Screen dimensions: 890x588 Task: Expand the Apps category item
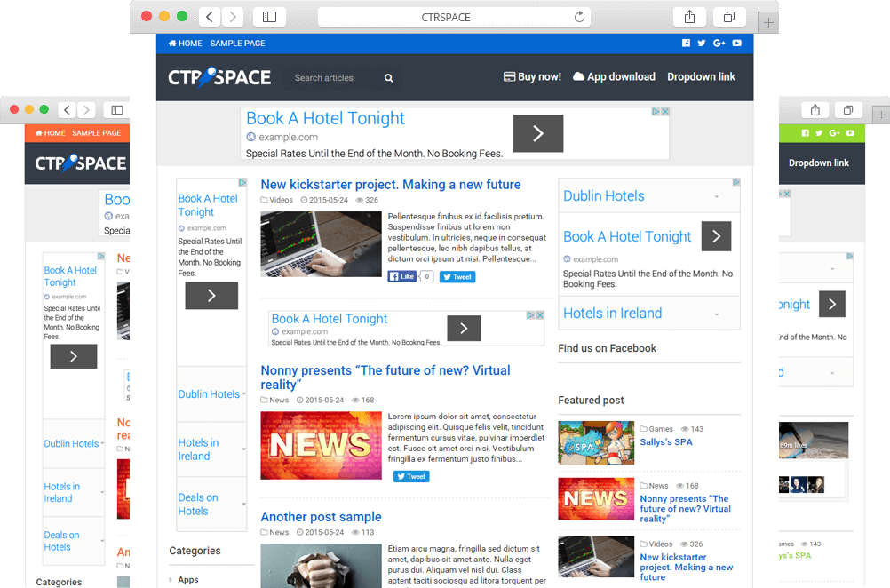tap(188, 579)
